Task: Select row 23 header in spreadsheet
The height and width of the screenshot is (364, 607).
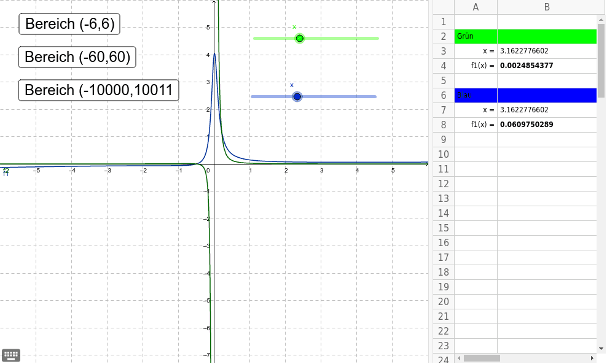Action: [x=444, y=346]
